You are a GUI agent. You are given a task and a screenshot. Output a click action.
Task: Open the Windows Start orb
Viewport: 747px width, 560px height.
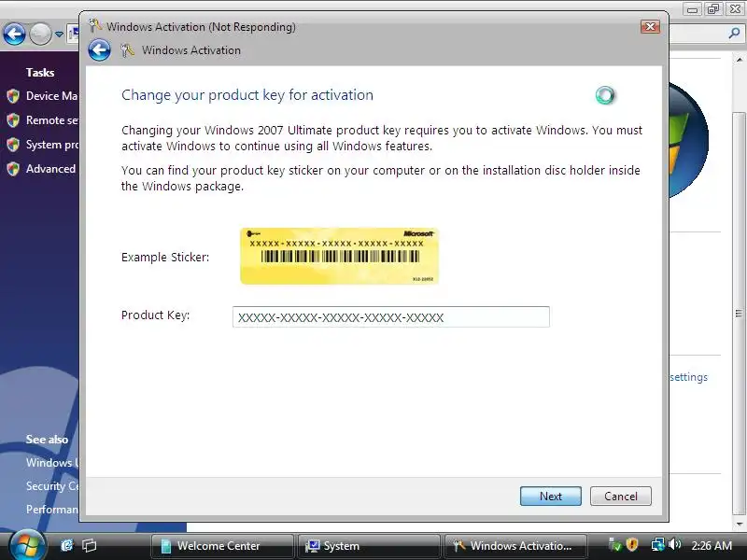click(x=28, y=544)
